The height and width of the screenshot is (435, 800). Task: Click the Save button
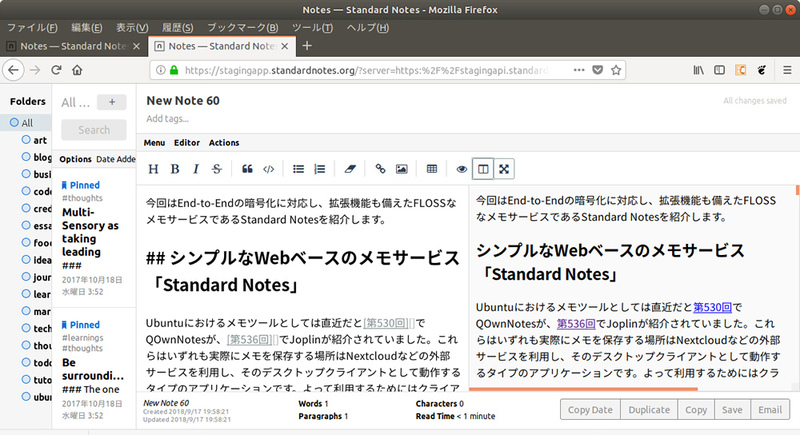pos(732,410)
